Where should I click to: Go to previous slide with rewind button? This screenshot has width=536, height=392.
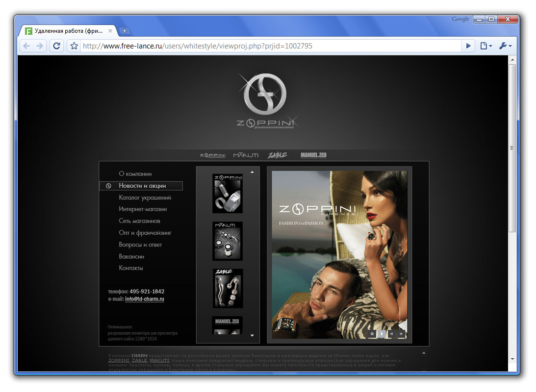[x=391, y=334]
